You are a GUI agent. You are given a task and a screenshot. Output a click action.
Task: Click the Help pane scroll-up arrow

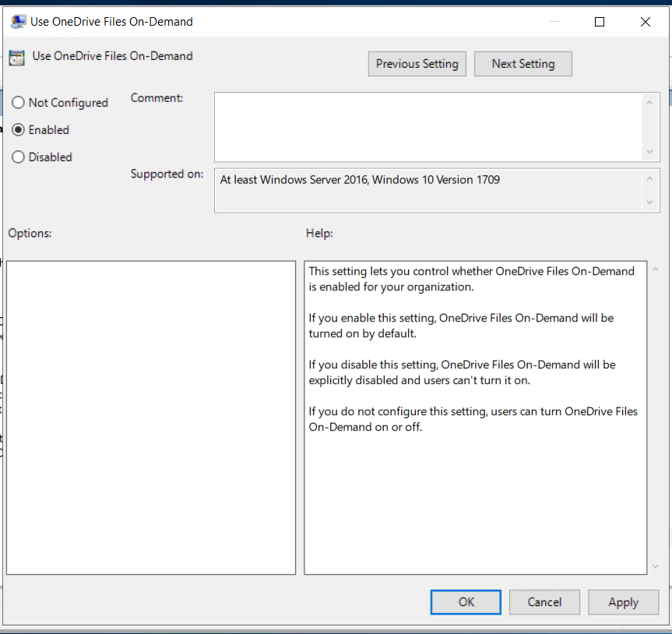(x=656, y=269)
